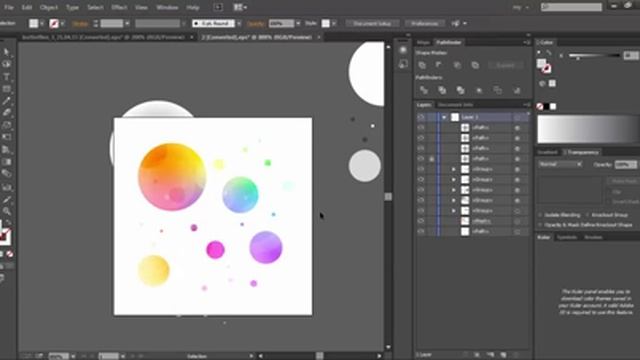Click the Color panel grayscale spectrum ramp
Screen dimensions: 640x360
coord(588,129)
